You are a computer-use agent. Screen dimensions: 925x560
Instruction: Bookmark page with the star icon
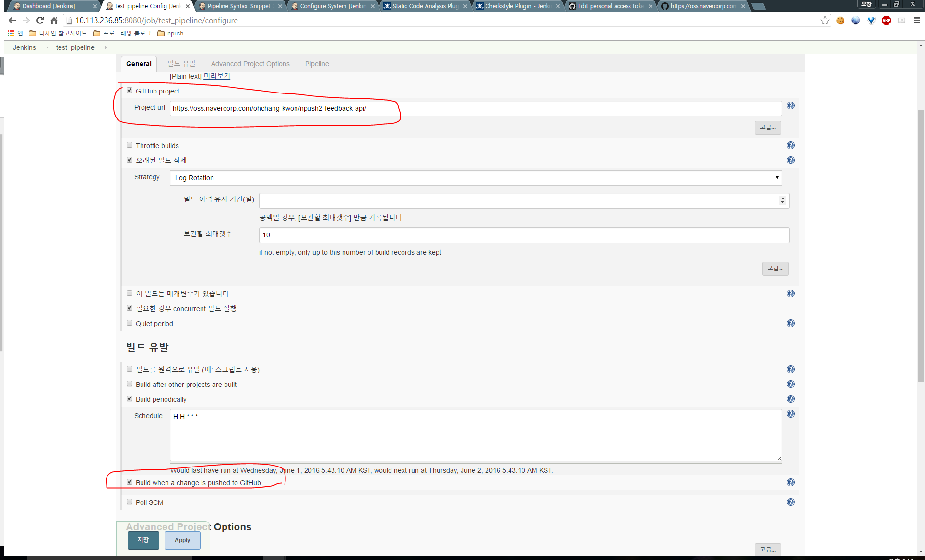tap(825, 20)
